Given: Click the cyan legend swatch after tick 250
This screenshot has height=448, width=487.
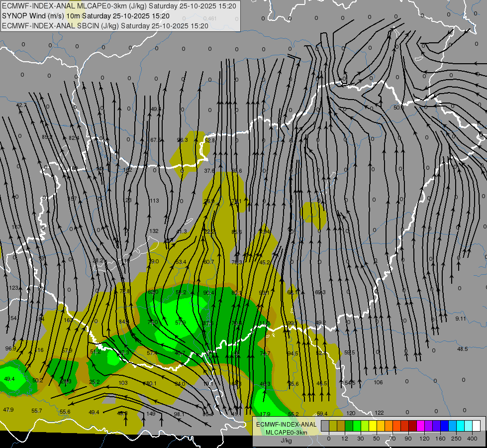Looking at the screenshot, I should tap(461, 426).
